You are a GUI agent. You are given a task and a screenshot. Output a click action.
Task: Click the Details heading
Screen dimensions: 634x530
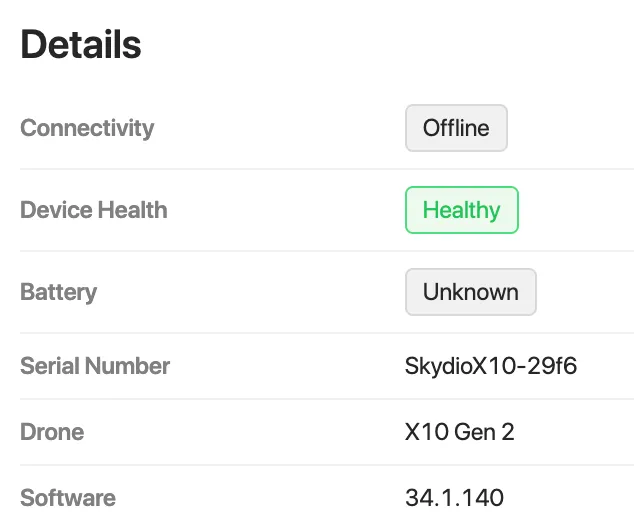81,44
